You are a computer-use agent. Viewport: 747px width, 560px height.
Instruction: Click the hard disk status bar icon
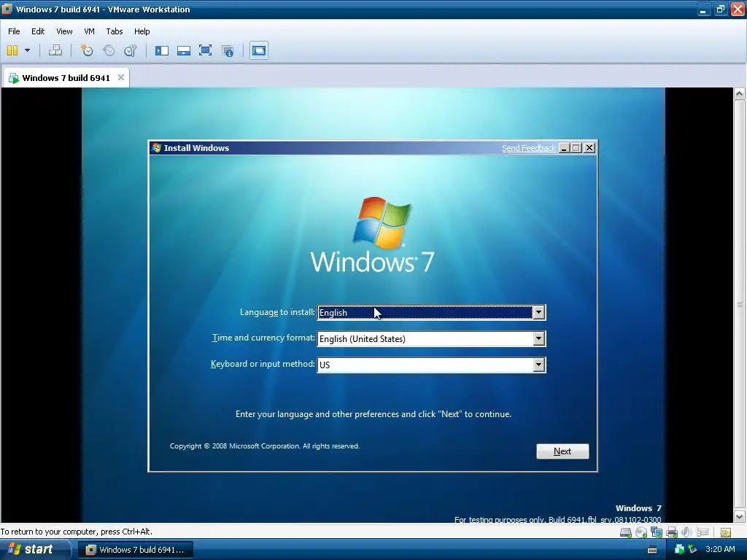coord(625,532)
